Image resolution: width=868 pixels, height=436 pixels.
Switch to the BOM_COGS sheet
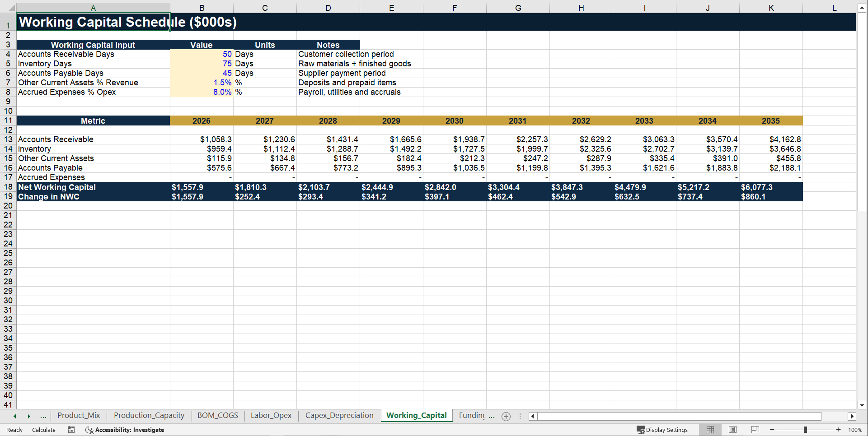point(218,415)
